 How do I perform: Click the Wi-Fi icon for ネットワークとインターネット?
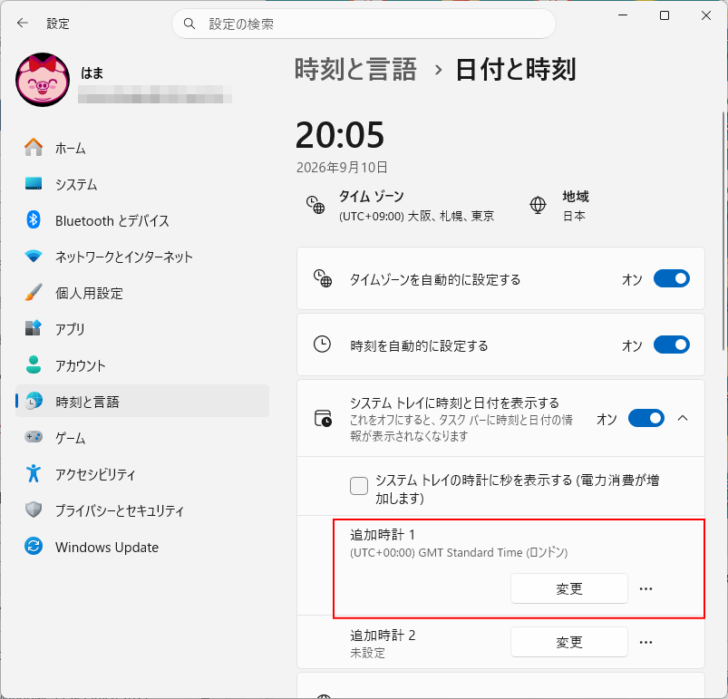[33, 256]
